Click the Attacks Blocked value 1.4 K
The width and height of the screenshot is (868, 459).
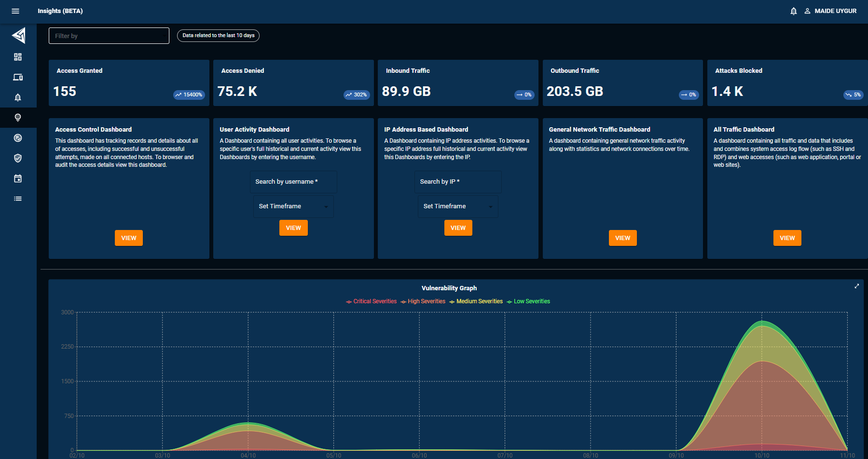[727, 92]
